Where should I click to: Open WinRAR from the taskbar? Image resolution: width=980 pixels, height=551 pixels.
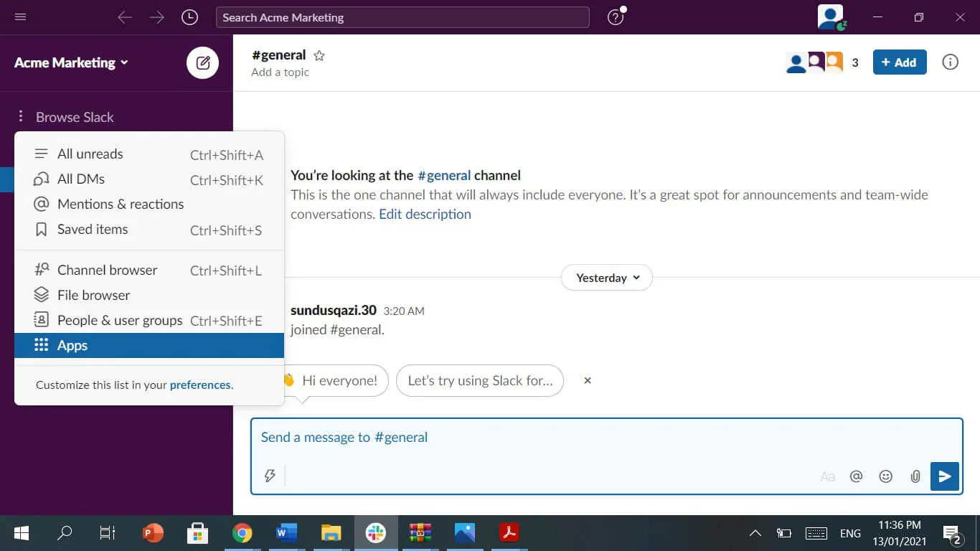pos(420,533)
